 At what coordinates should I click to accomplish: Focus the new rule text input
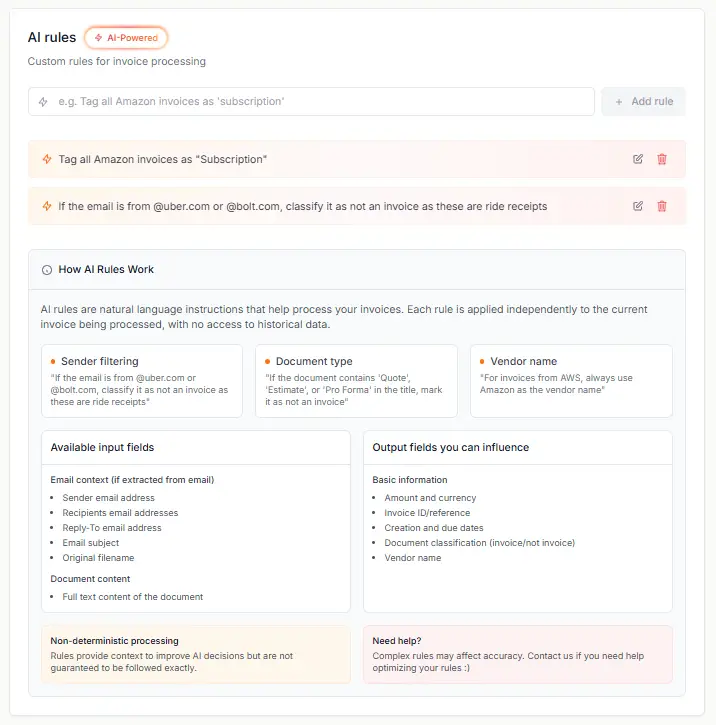tap(320, 102)
